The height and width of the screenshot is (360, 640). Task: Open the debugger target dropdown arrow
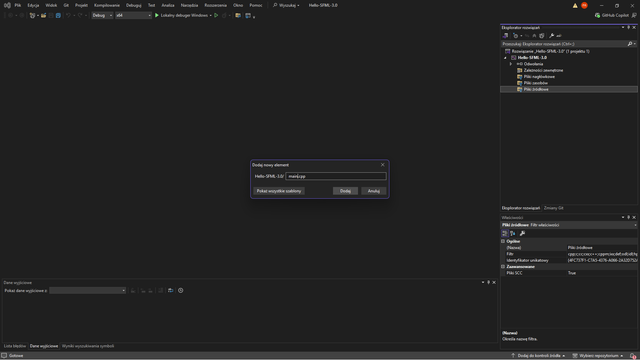pos(211,16)
